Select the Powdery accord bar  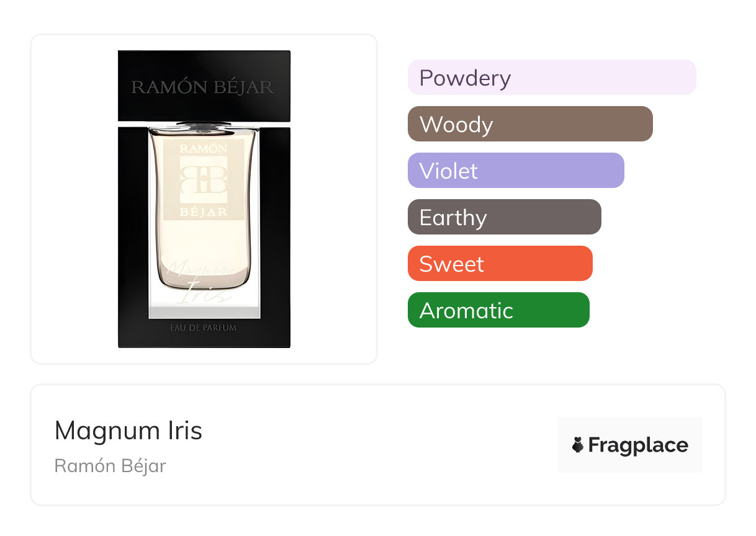551,78
